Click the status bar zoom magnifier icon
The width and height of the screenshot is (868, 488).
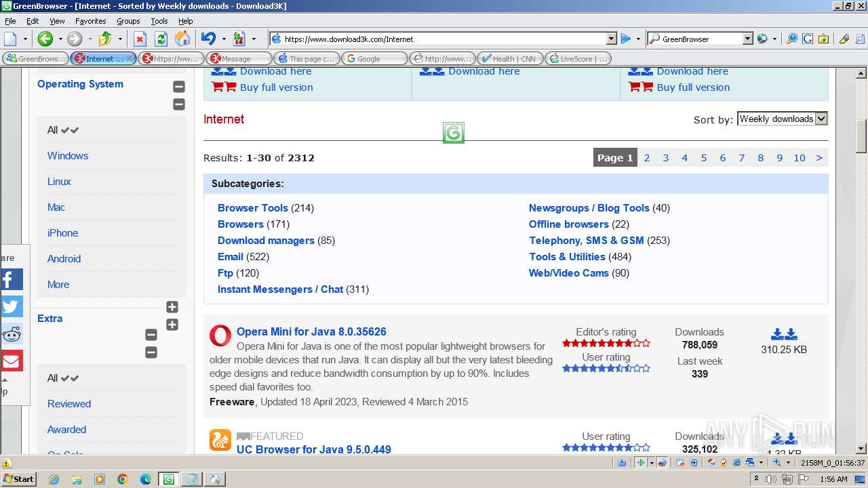pyautogui.click(x=778, y=462)
